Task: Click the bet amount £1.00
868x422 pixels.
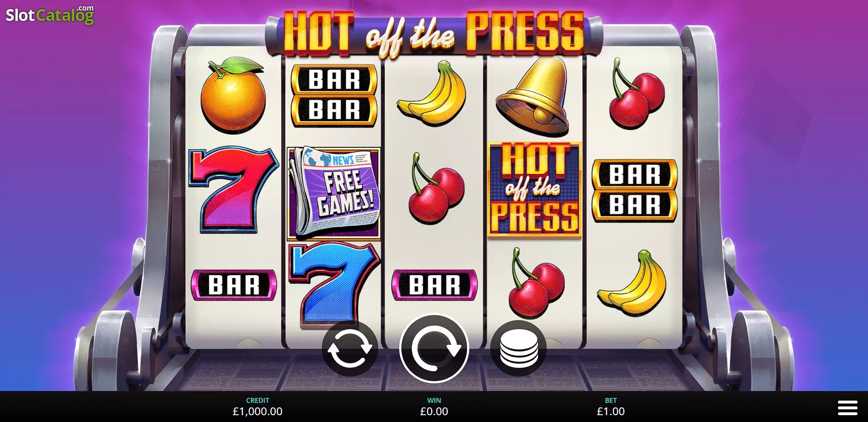Action: coord(610,412)
